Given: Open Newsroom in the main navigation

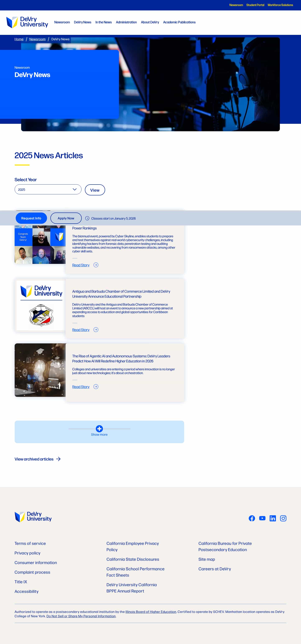Looking at the screenshot, I should point(62,22).
